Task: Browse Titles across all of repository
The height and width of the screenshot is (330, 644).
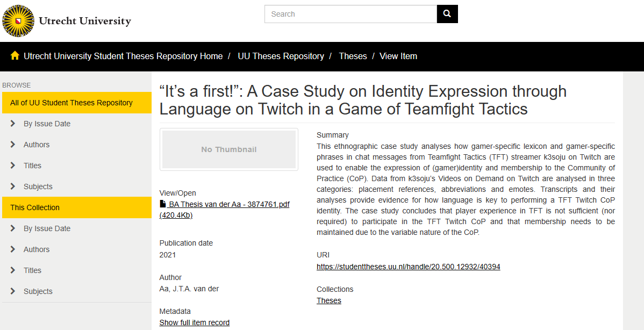Action: (x=32, y=166)
